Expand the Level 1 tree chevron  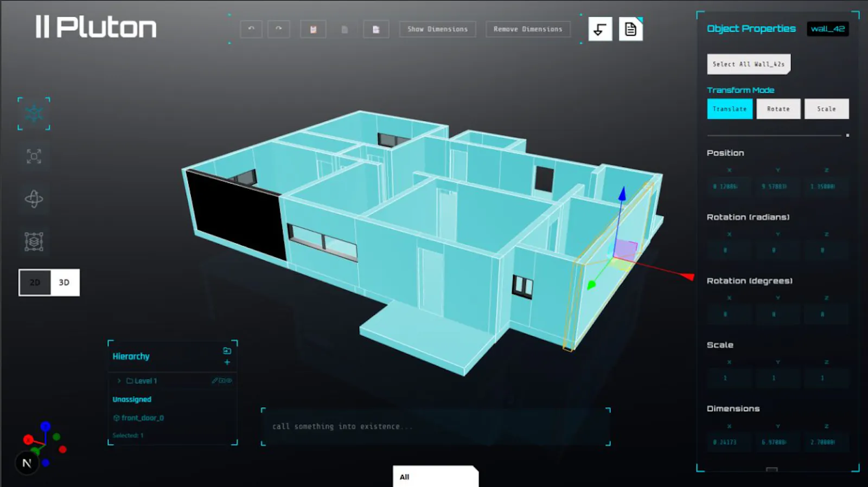click(119, 381)
